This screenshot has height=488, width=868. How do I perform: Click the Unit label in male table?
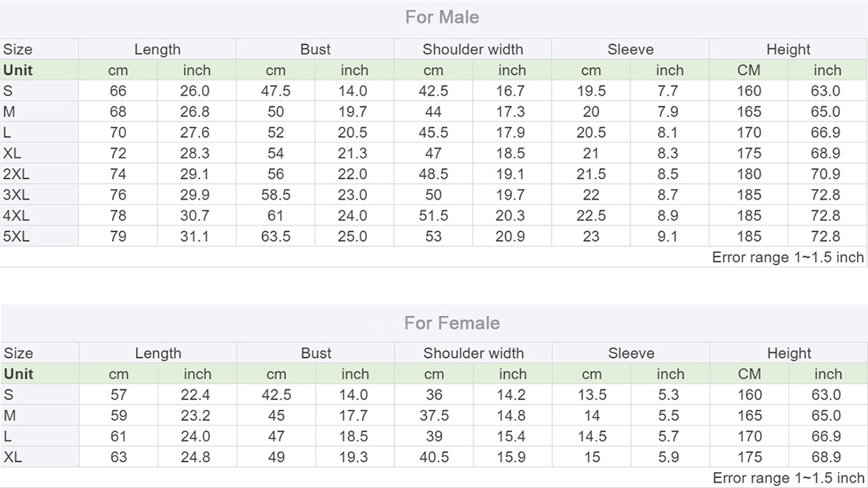18,70
